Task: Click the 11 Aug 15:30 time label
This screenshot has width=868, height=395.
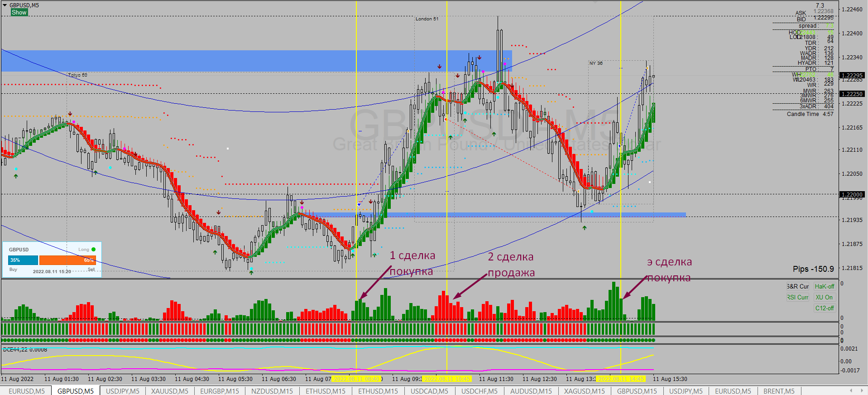Action: 670,379
